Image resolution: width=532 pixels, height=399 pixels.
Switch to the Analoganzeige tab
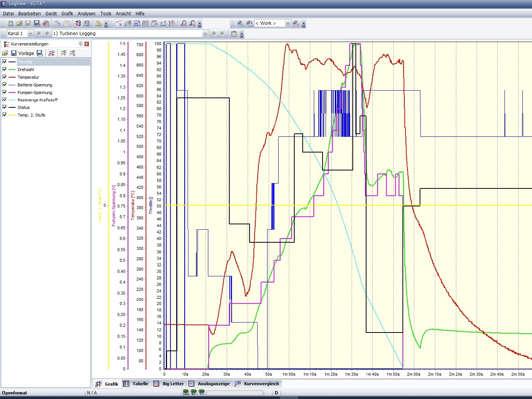coord(209,384)
